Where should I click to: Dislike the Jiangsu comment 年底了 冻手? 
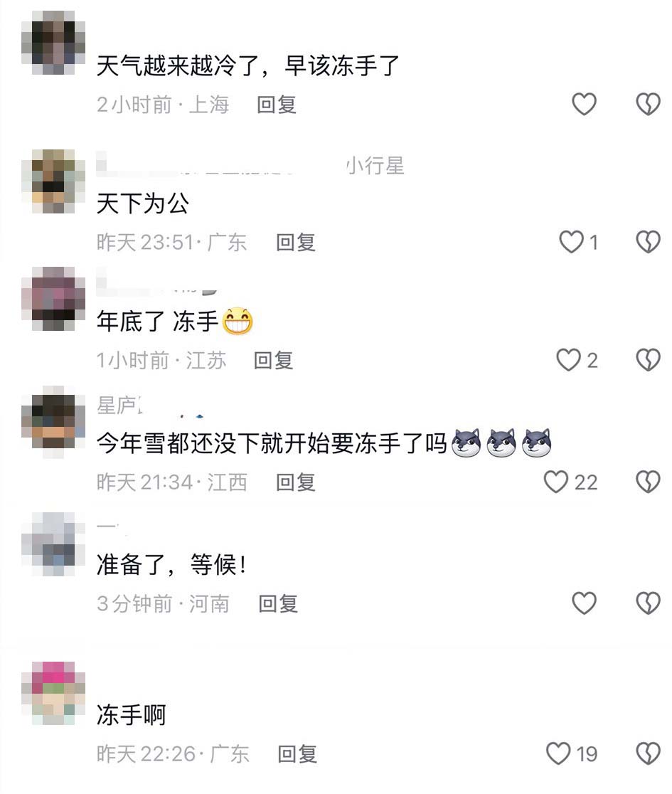coord(649,360)
